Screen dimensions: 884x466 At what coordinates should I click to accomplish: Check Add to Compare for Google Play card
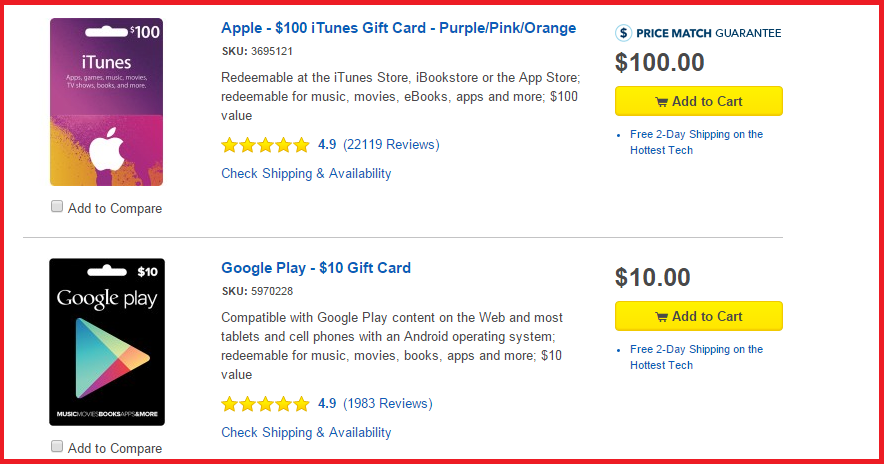(58, 446)
